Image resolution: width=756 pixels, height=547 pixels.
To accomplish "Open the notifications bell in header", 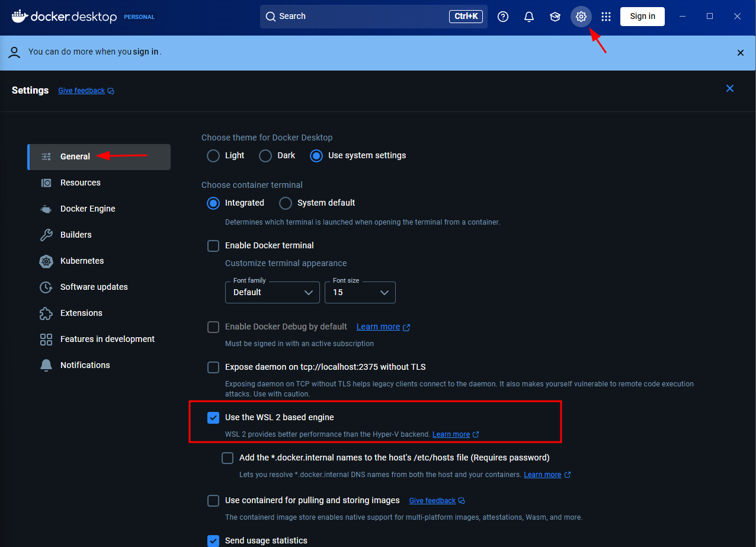I will [529, 17].
